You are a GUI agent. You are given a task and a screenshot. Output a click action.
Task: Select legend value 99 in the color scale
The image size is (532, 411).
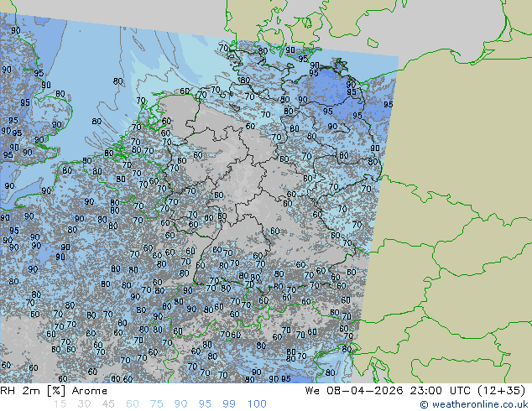229,404
